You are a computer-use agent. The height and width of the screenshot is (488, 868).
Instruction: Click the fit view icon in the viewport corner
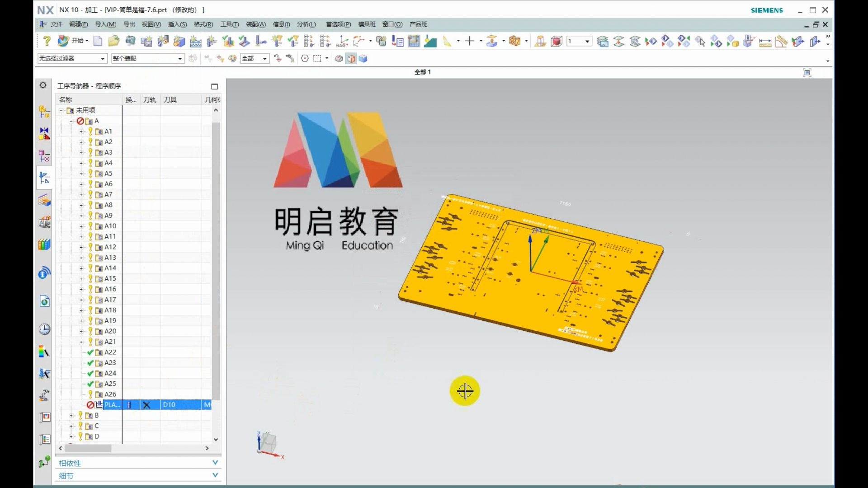(807, 72)
